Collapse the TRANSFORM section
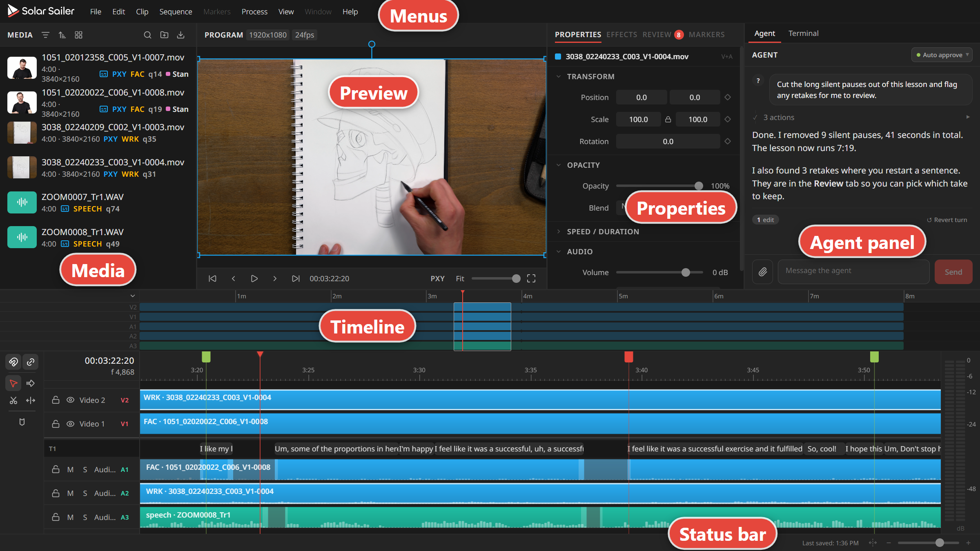980x551 pixels. (559, 76)
